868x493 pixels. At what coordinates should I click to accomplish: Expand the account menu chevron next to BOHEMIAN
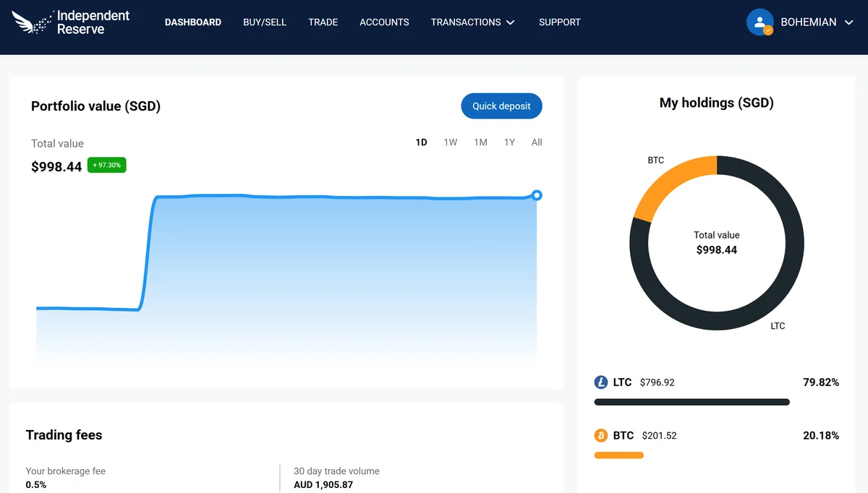click(849, 22)
